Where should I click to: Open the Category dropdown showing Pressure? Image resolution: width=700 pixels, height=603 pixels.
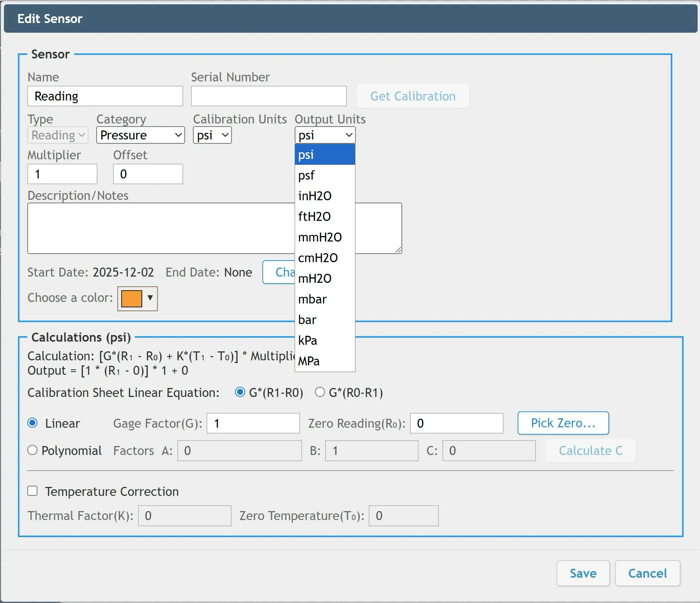[x=140, y=135]
